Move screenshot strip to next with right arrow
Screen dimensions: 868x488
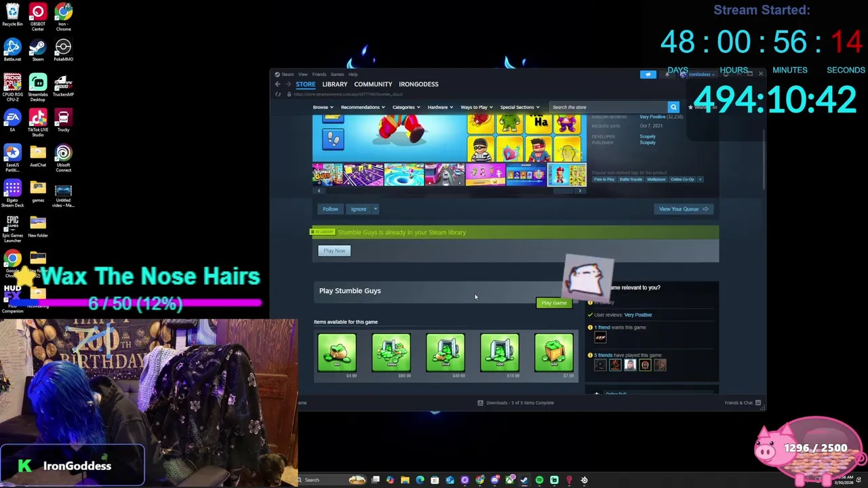[580, 191]
